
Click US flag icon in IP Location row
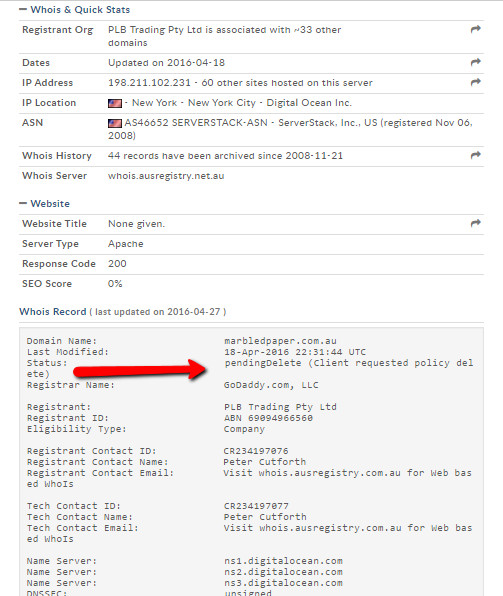(x=115, y=103)
